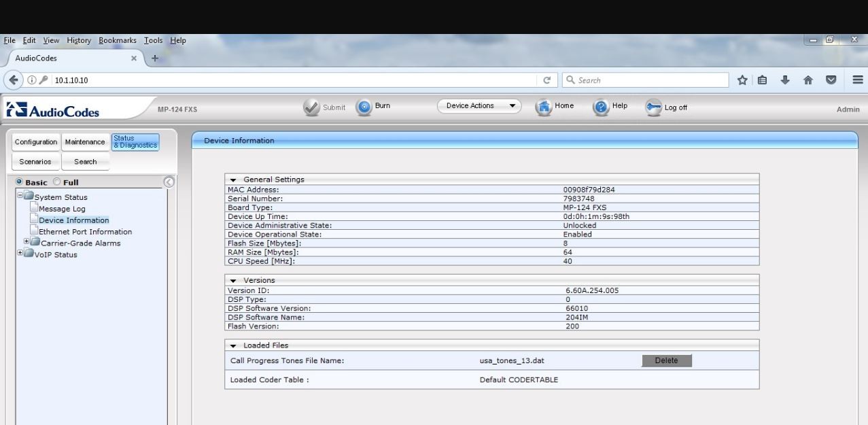Open the downloads arrow icon
The image size is (868, 425).
[x=786, y=80]
